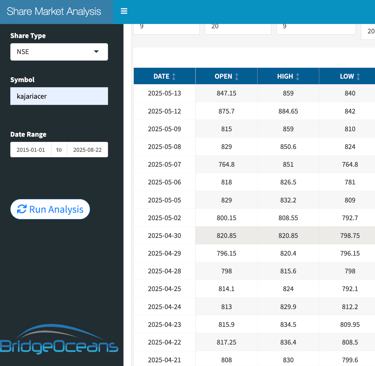Image resolution: width=375 pixels, height=366 pixels.
Task: Click the low value 808.5
Action: [x=350, y=342]
